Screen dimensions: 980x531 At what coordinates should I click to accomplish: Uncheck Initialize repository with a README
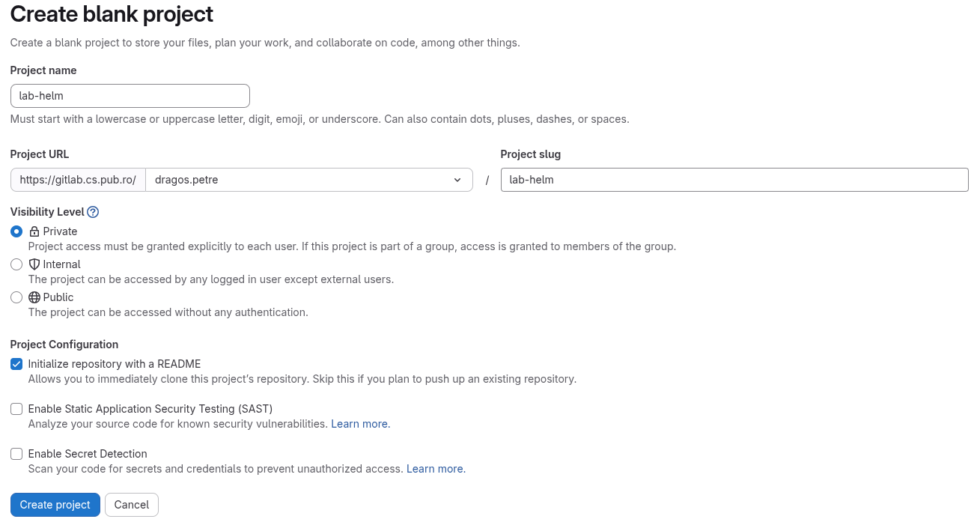(x=16, y=364)
